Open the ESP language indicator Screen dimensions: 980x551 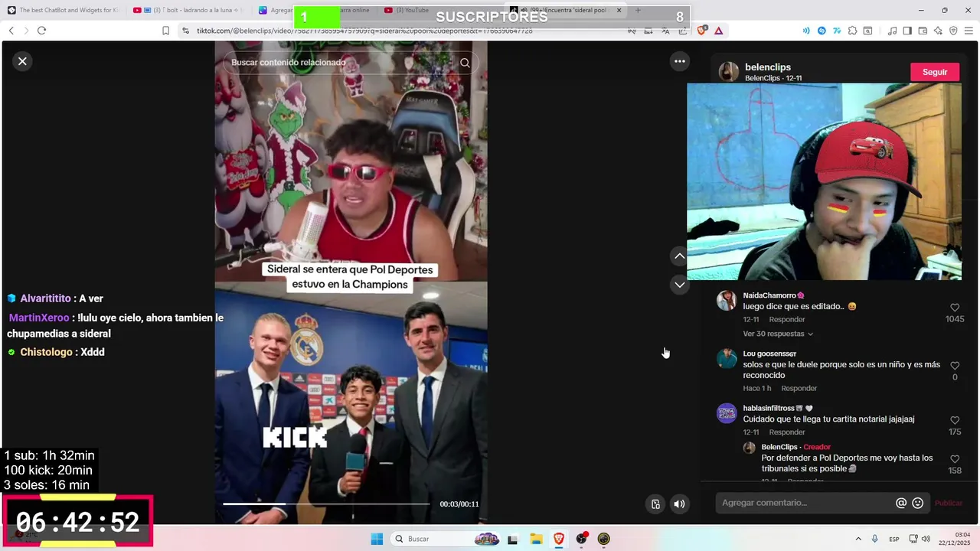[x=893, y=539]
